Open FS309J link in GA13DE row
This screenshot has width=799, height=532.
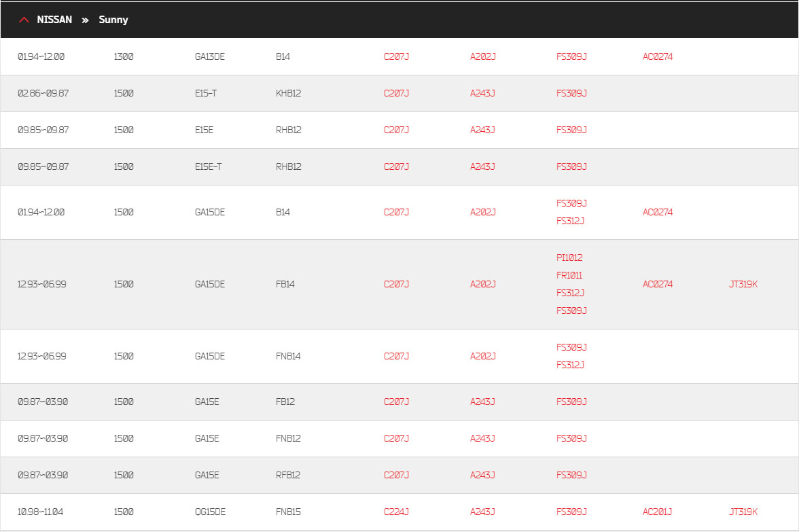571,56
